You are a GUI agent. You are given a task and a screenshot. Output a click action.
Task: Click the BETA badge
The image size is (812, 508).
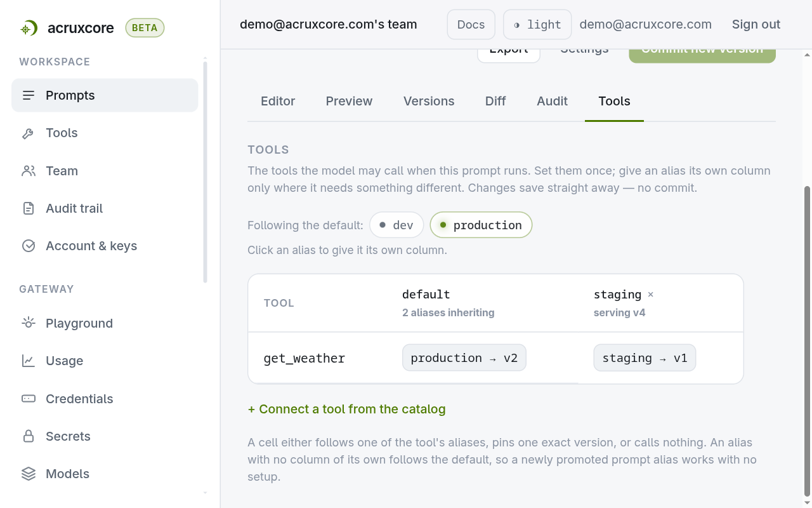click(145, 28)
